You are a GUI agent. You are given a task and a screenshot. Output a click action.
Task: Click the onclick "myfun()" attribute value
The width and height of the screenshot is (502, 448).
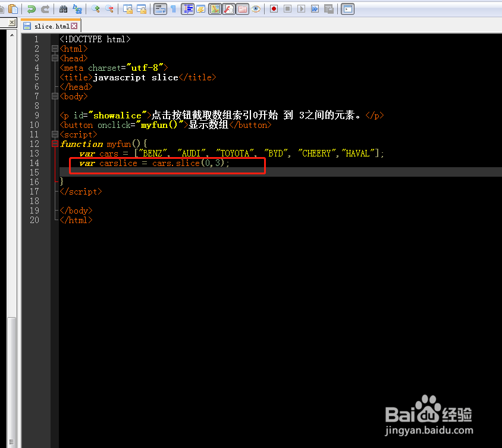159,125
